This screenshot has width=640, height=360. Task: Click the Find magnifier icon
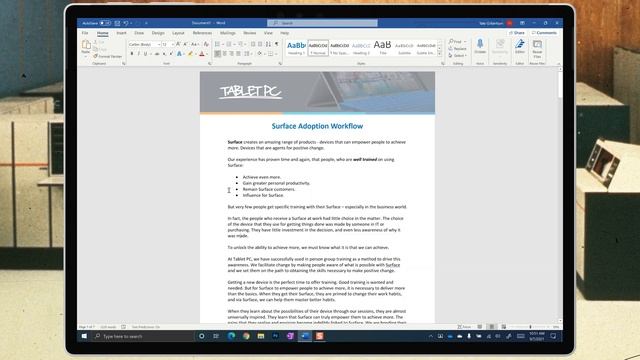point(451,42)
